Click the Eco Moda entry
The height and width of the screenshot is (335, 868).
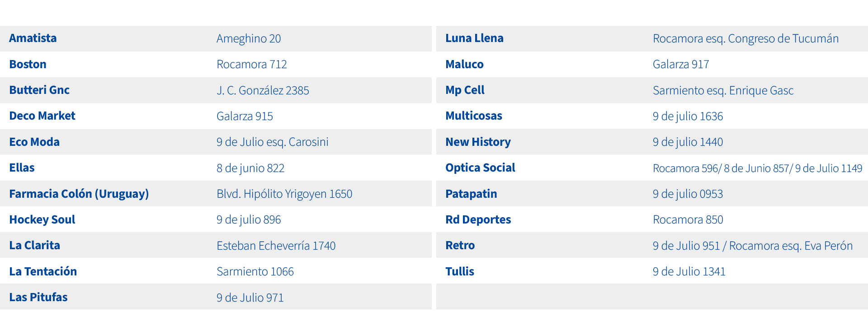34,142
